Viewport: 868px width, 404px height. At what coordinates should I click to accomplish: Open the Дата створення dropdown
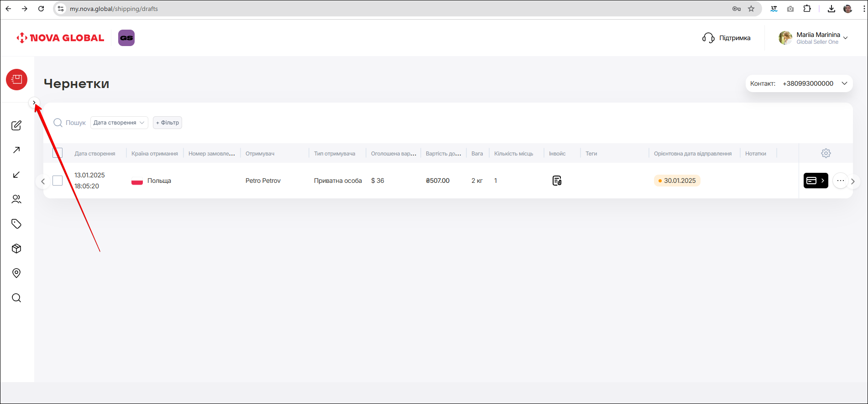point(119,123)
